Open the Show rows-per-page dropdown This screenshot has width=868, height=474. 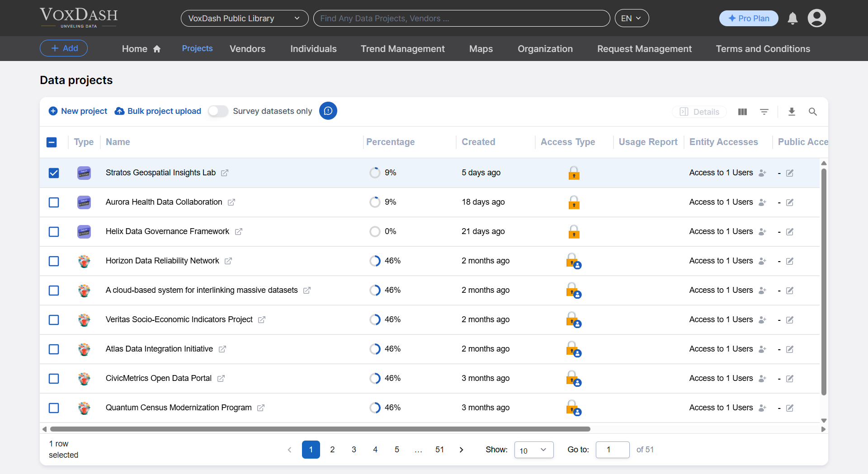click(533, 450)
